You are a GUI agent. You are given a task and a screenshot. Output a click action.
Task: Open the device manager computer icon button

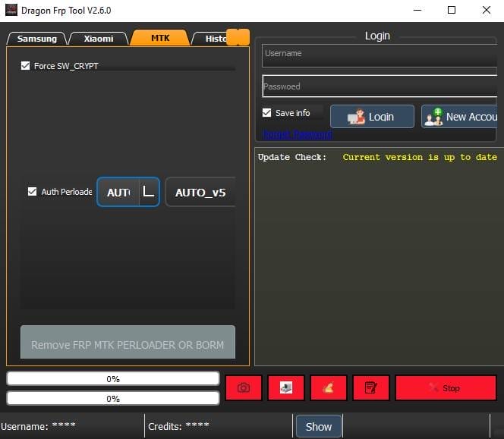286,387
